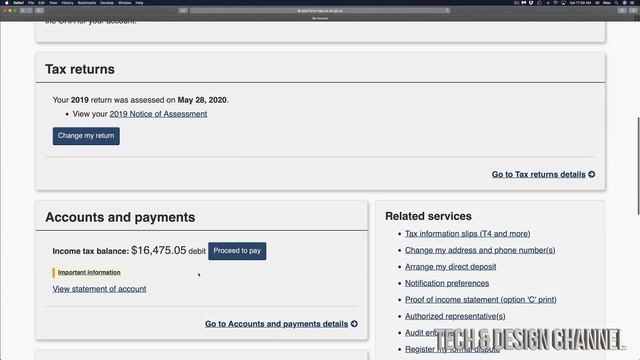Open the Safari menu in the menu bar
The image size is (640, 360).
click(x=18, y=3)
